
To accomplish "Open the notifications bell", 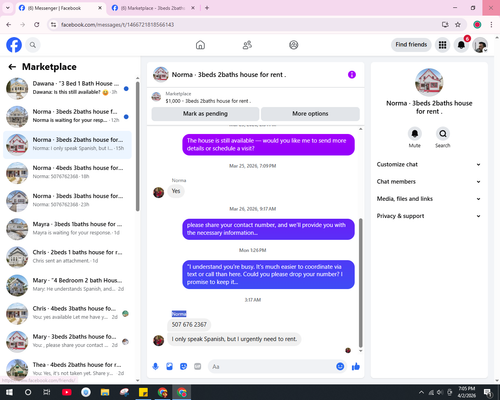I will 461,45.
